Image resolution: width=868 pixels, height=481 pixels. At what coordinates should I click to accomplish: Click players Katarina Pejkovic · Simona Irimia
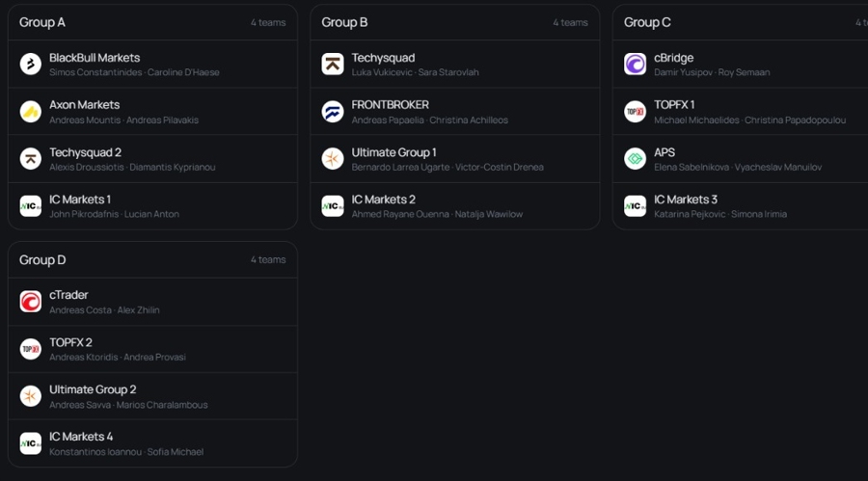click(720, 214)
